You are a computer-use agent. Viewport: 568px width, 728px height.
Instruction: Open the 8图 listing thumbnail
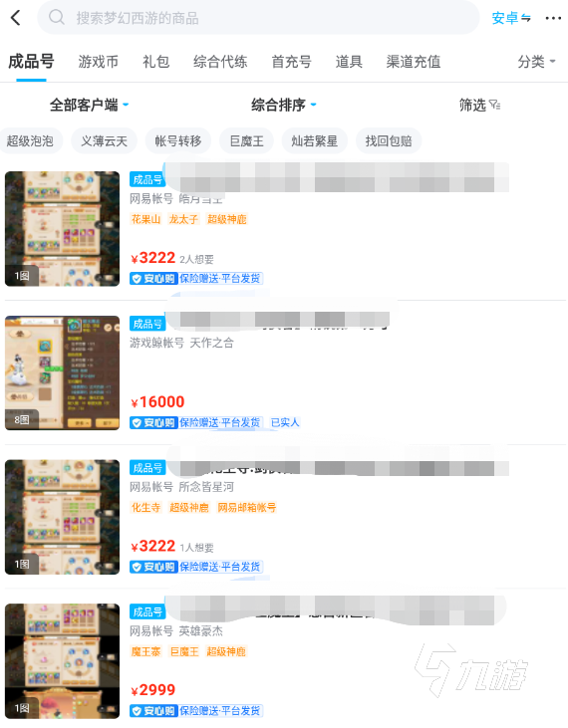click(62, 372)
